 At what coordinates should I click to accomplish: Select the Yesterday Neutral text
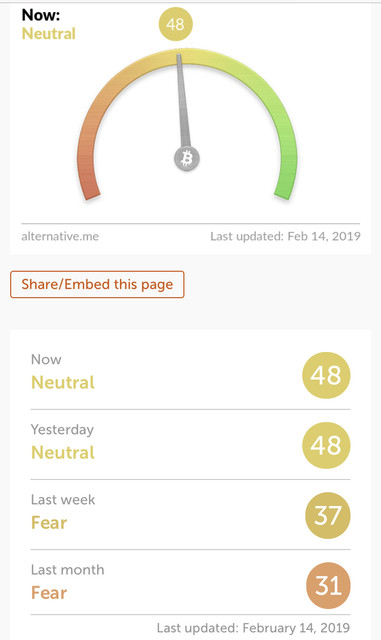click(63, 453)
